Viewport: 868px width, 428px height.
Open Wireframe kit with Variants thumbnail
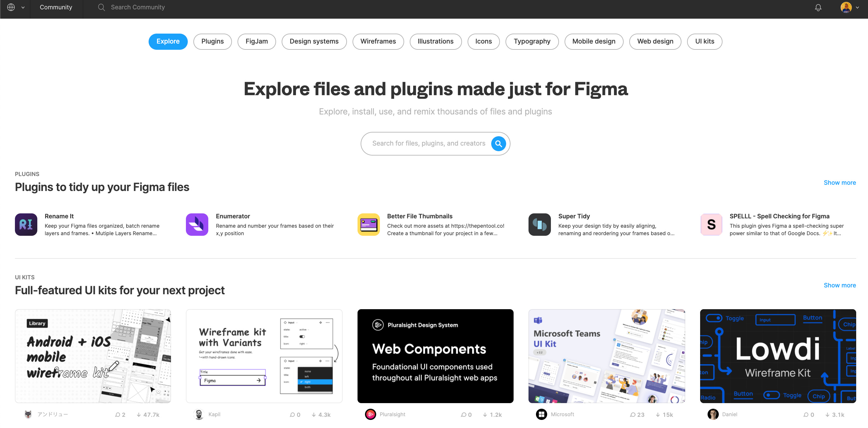pos(264,356)
